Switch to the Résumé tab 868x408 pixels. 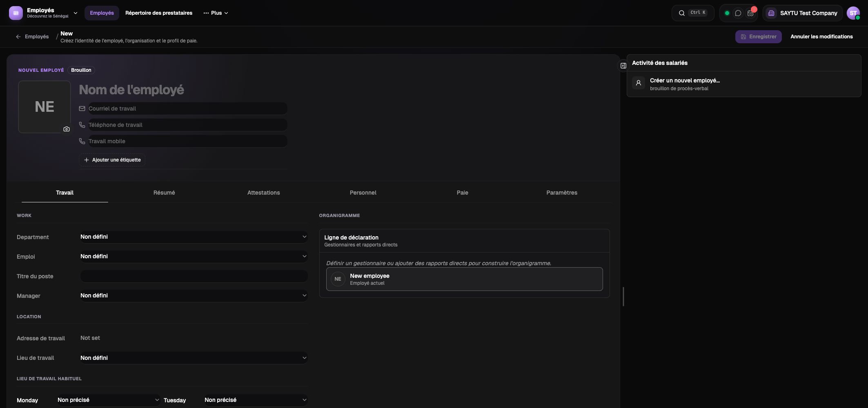164,193
